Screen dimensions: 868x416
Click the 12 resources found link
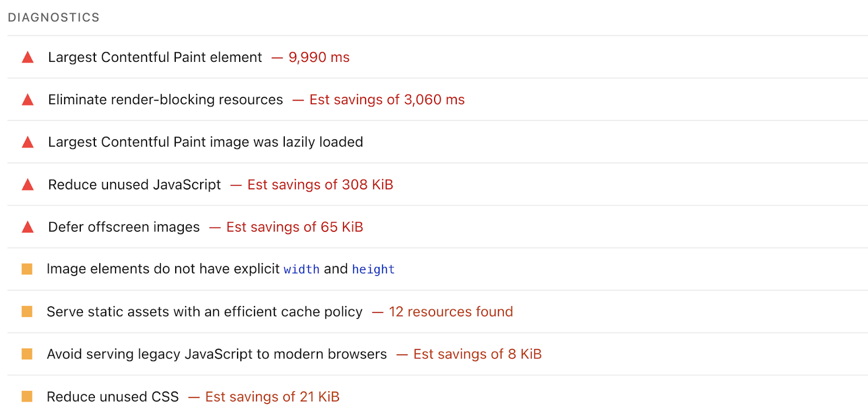pyautogui.click(x=450, y=312)
